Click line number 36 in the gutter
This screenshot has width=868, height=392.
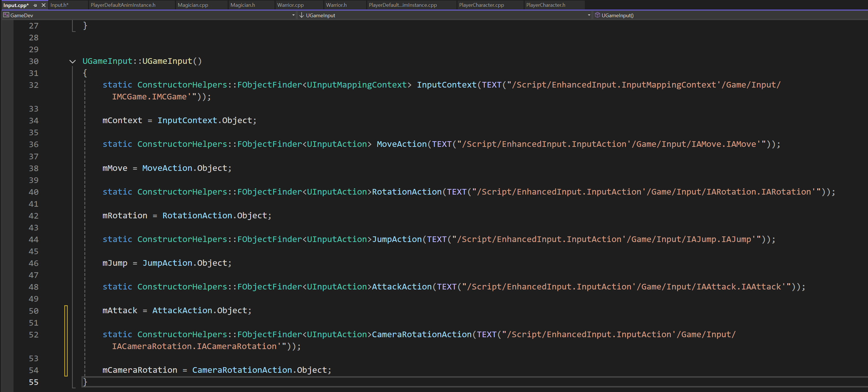click(x=33, y=144)
